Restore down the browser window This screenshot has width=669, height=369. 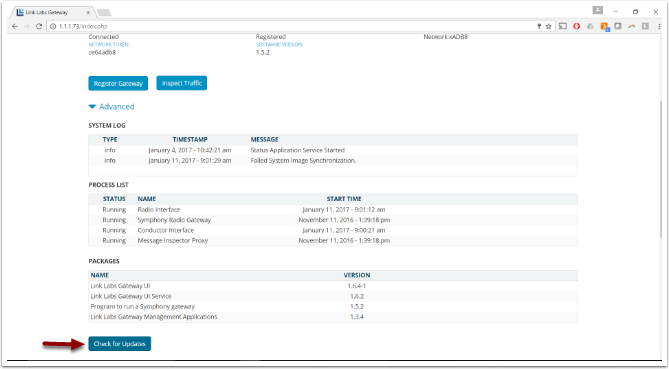(x=635, y=12)
